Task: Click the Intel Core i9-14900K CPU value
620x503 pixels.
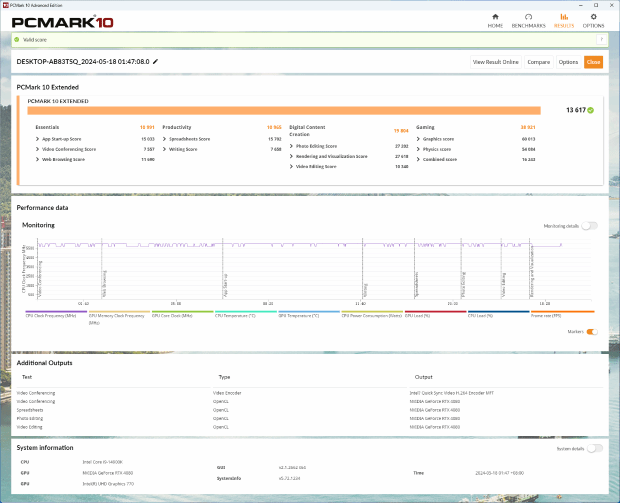Action: [102, 462]
